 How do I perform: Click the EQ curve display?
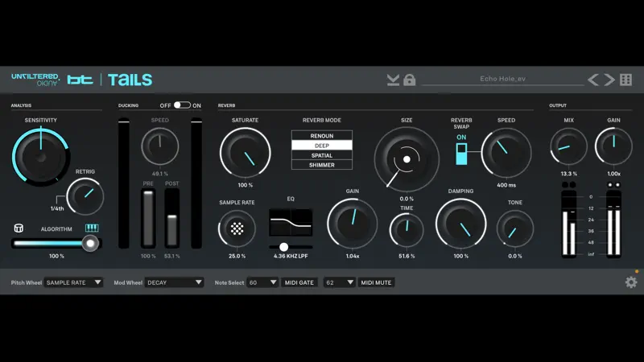(291, 222)
